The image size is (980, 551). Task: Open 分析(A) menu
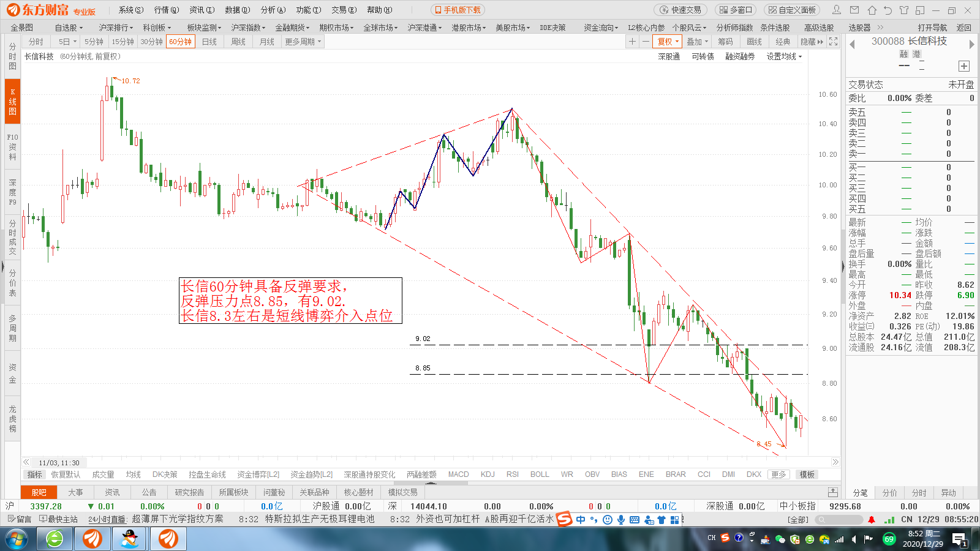tap(273, 10)
